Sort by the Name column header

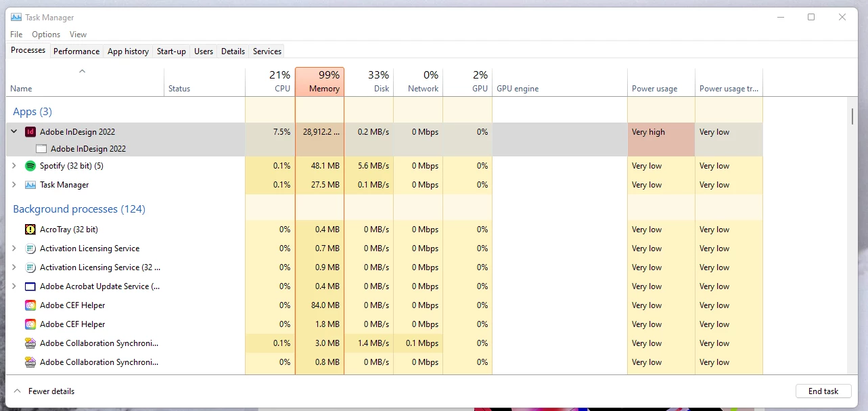tap(85, 82)
